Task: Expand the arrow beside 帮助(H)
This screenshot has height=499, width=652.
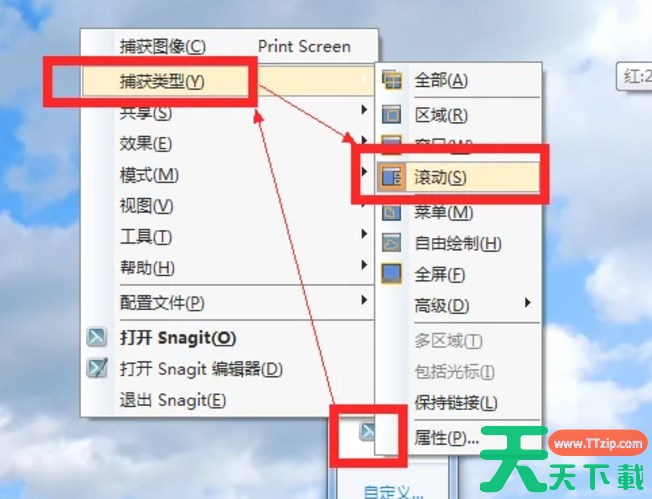Action: coord(364,264)
